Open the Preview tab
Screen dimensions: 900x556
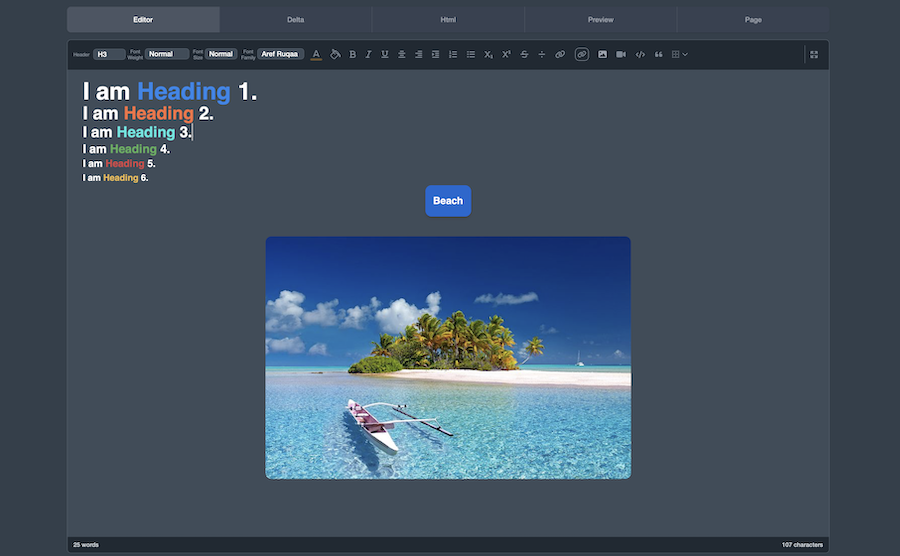(600, 19)
